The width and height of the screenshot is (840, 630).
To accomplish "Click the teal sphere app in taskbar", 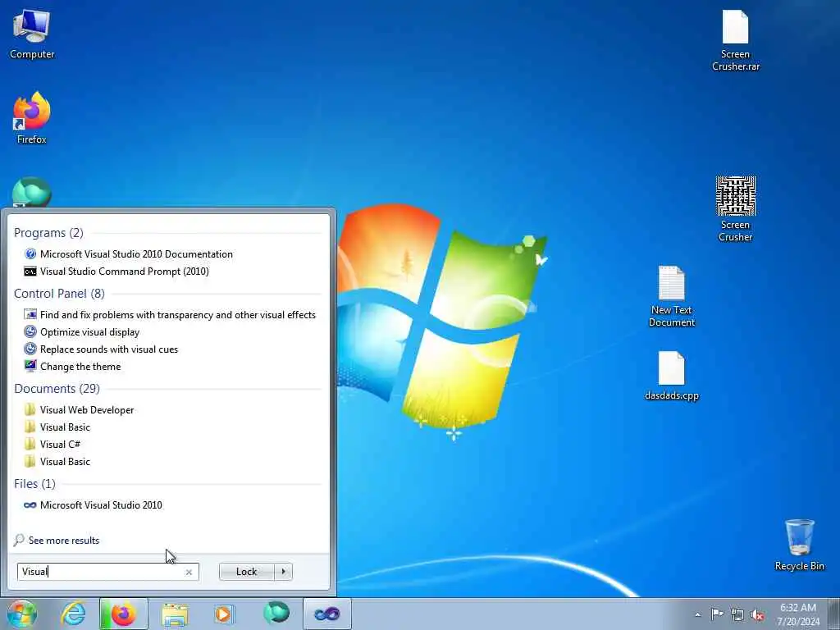I will coord(276,613).
